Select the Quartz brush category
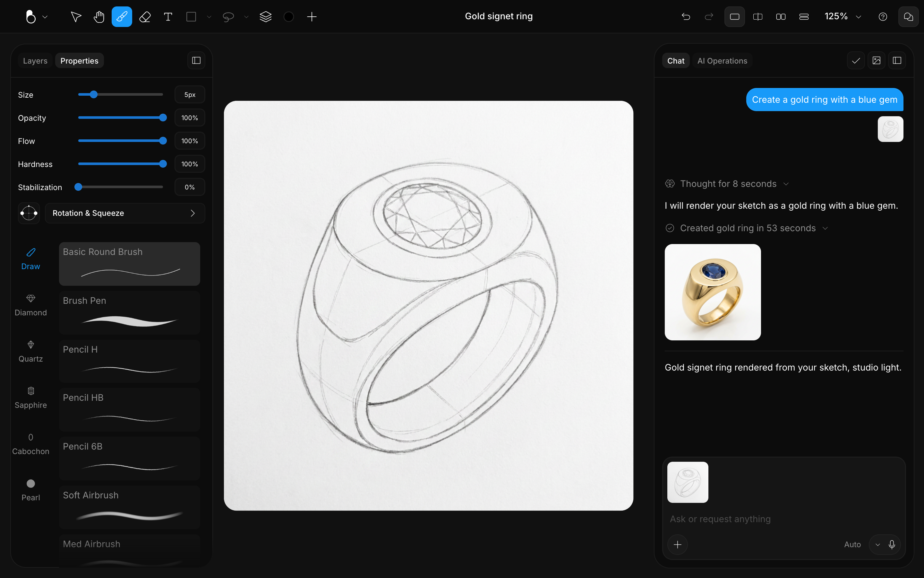Screen dimensions: 924x578 click(x=30, y=352)
